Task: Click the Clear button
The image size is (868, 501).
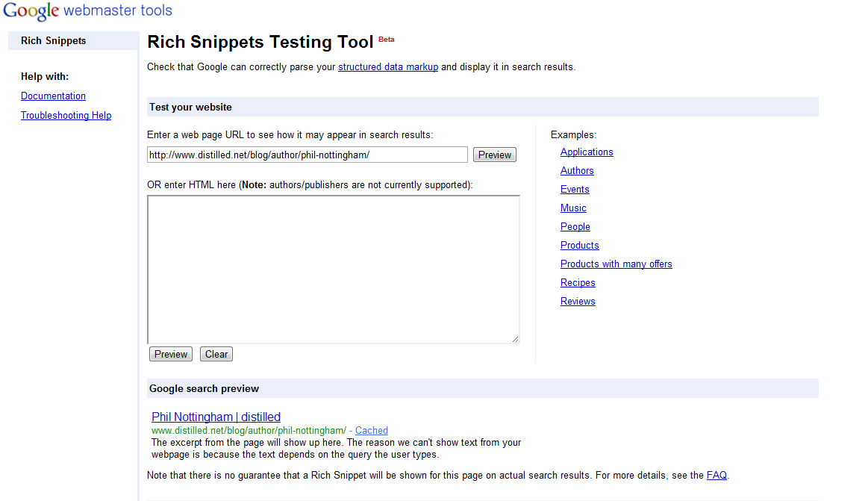Action: 216,355
